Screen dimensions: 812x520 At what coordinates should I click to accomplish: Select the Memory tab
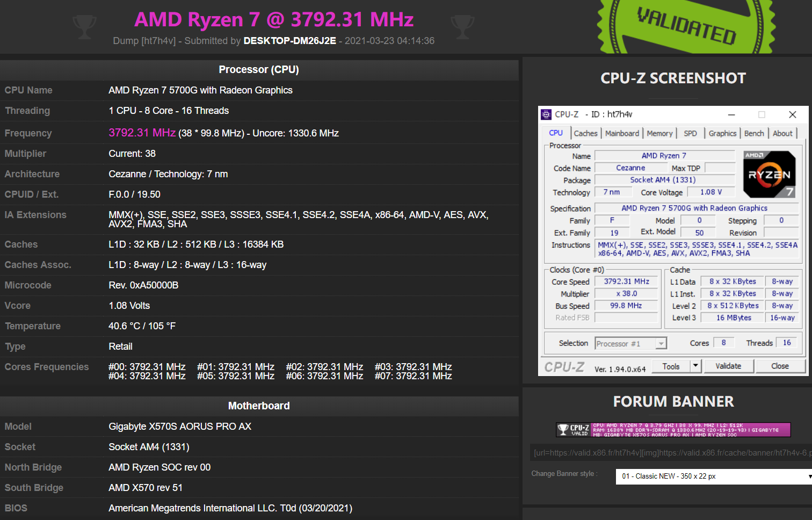[659, 133]
